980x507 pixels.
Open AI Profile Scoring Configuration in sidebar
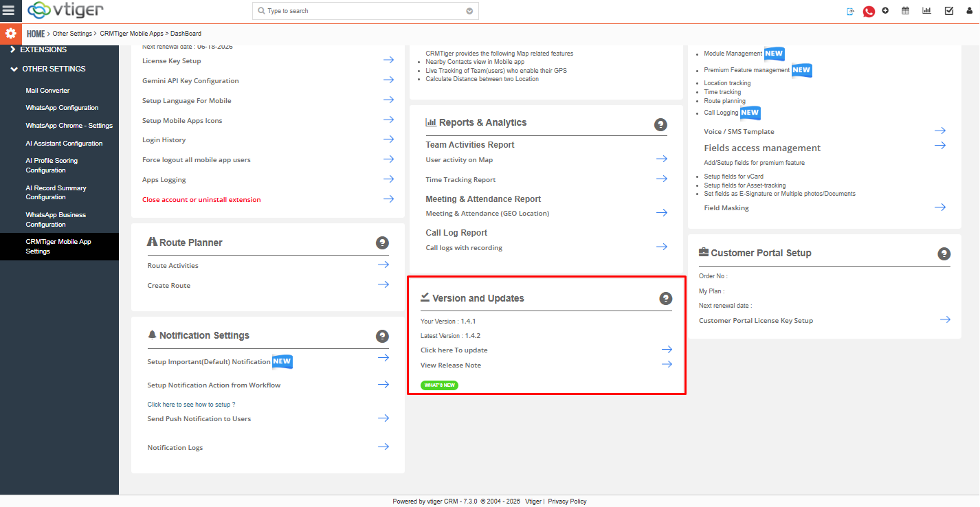pyautogui.click(x=52, y=166)
